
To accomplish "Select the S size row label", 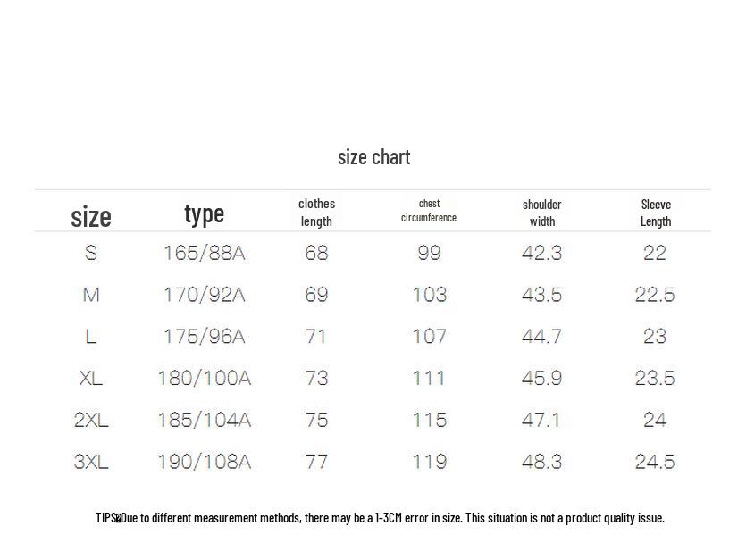I will (91, 253).
